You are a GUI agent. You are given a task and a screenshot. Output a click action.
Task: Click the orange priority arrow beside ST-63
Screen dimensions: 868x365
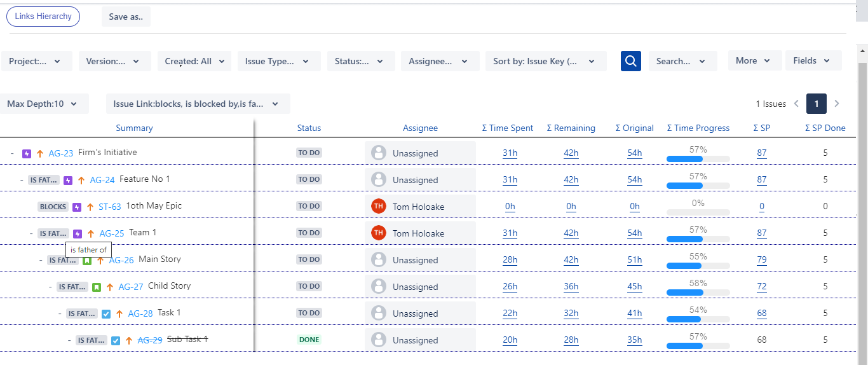click(90, 207)
